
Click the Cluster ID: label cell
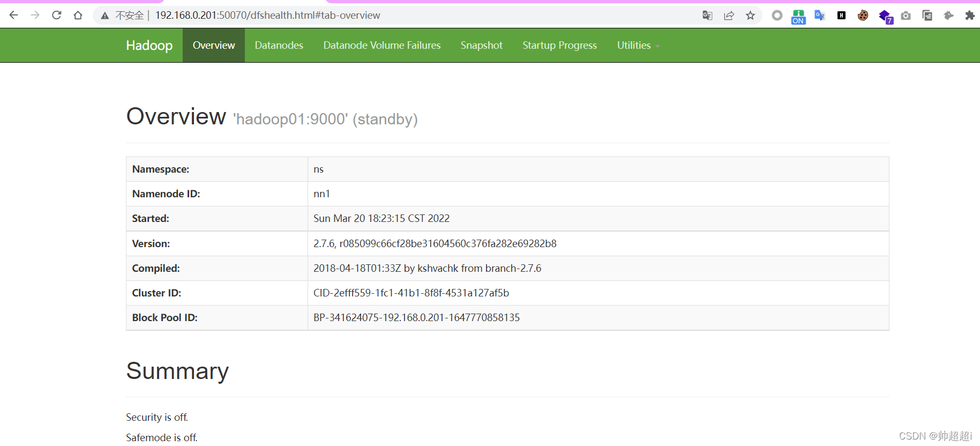click(217, 293)
